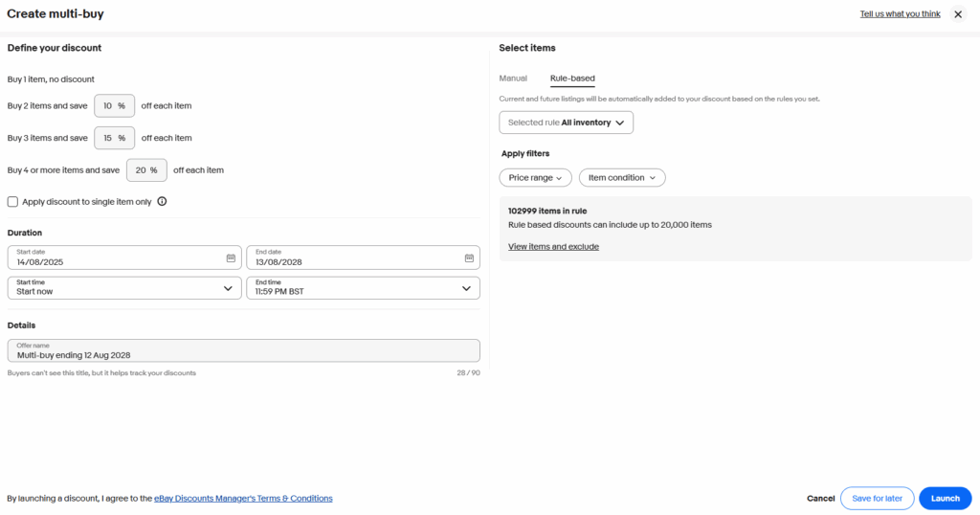Expand the Price range filter
This screenshot has width=980, height=515.
536,177
